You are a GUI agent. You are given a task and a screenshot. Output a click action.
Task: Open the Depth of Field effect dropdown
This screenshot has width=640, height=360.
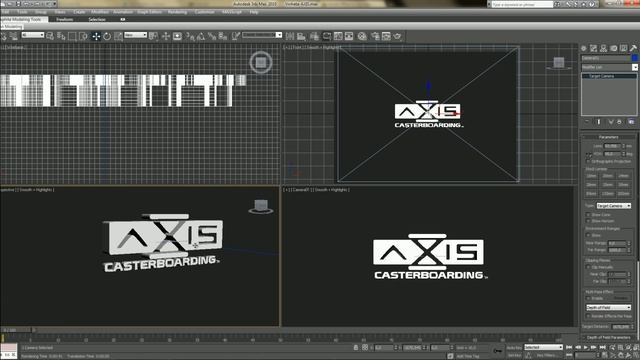click(609, 307)
